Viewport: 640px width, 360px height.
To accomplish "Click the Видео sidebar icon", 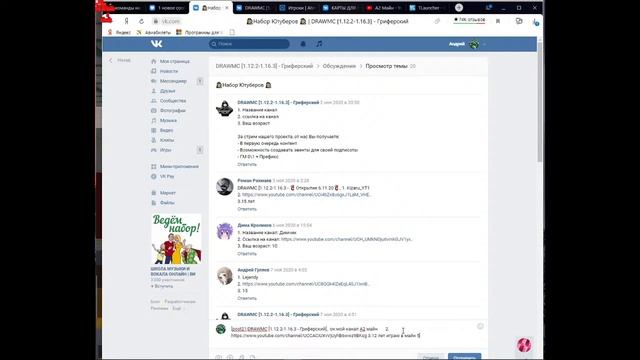I will point(153,130).
